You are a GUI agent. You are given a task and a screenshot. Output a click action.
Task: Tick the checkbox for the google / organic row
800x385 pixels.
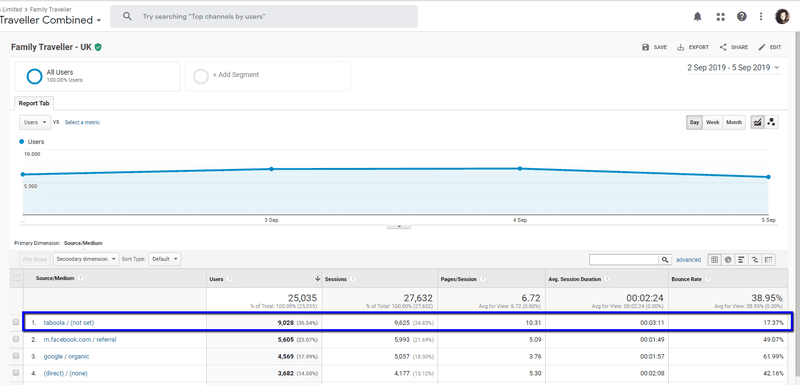[x=16, y=356]
